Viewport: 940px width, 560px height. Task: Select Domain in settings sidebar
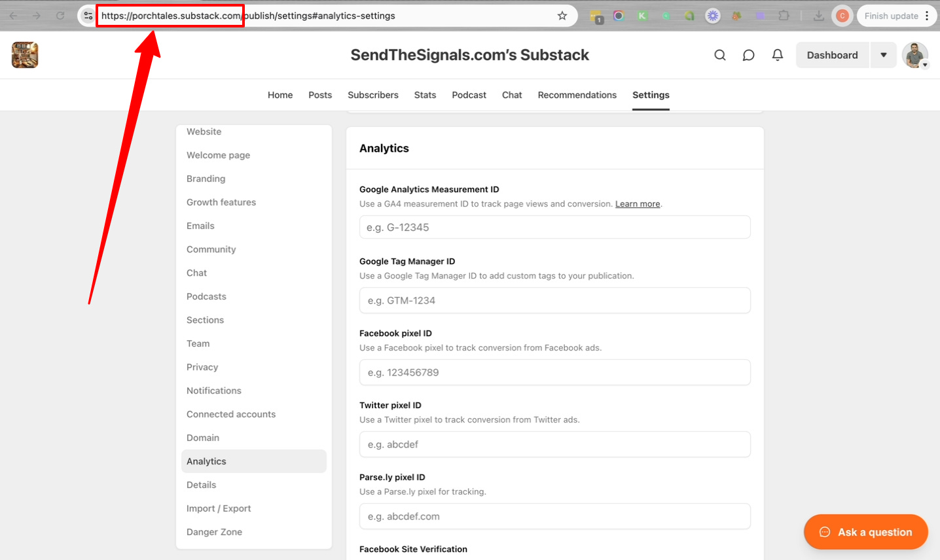[x=254, y=438]
